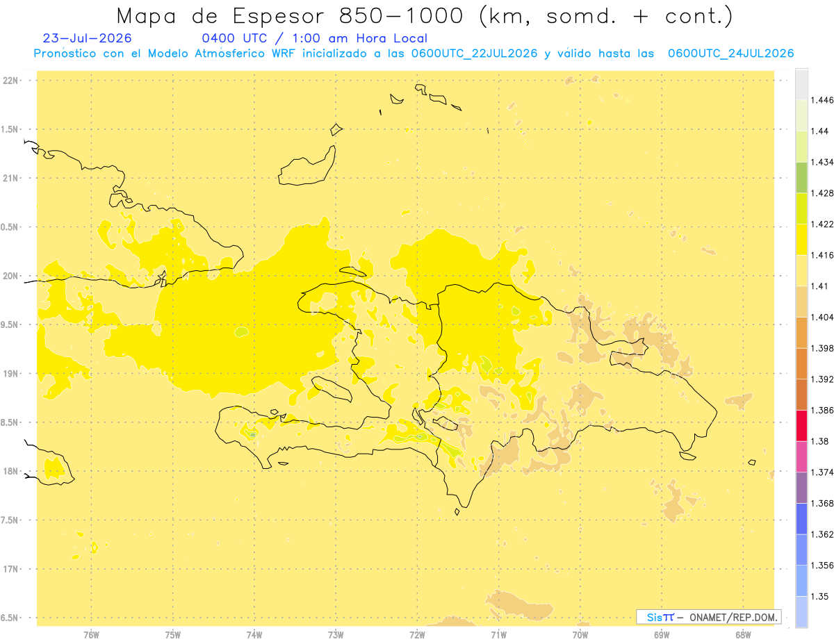This screenshot has height=644, width=834.
Task: Click the 76W longitude axis label
Action: coord(91,634)
